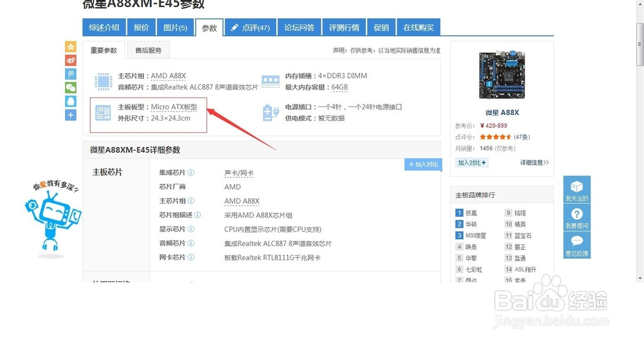Open brand 铭瑄 ranked 9
This screenshot has height=343, width=644.
click(x=520, y=213)
